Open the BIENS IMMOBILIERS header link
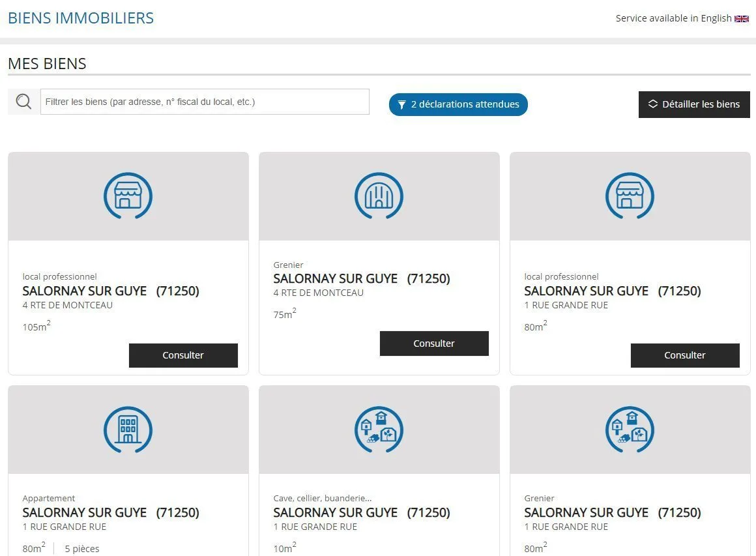756x556 pixels. pyautogui.click(x=81, y=18)
